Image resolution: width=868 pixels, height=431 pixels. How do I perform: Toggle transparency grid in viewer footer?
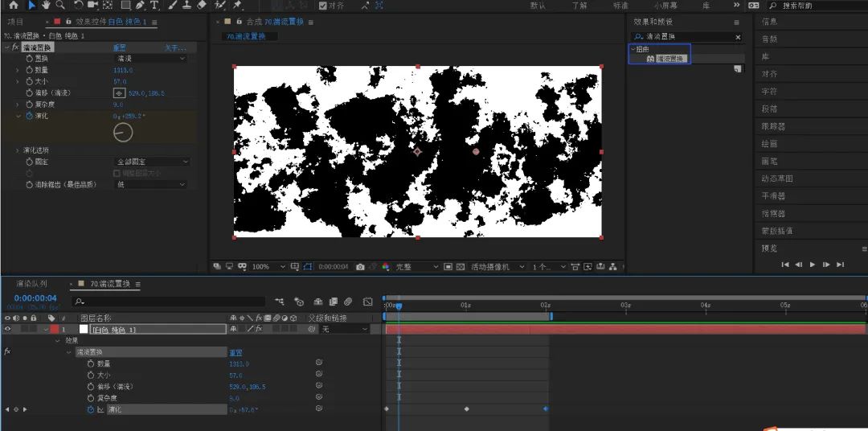pos(460,266)
